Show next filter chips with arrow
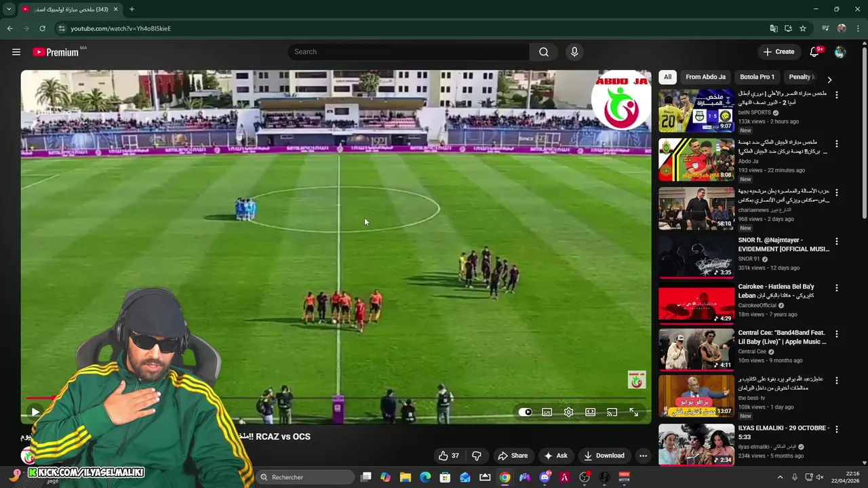This screenshot has height=488, width=868. pos(829,79)
